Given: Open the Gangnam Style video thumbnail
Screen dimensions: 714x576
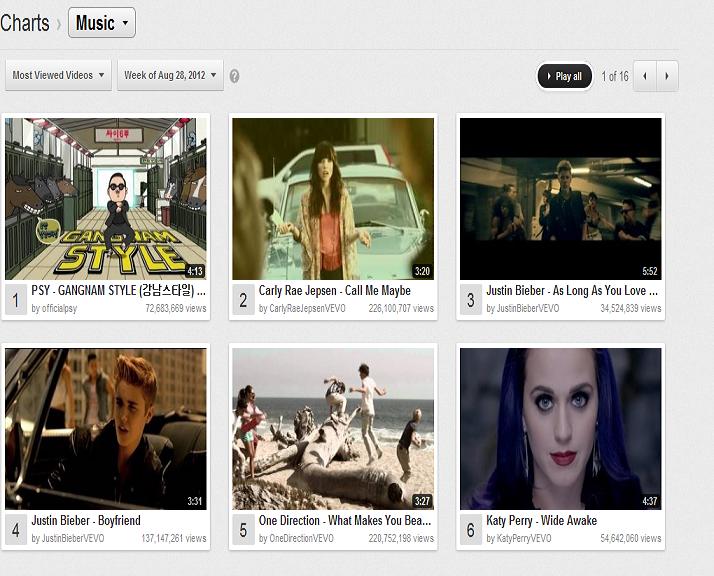Looking at the screenshot, I should click(x=105, y=198).
